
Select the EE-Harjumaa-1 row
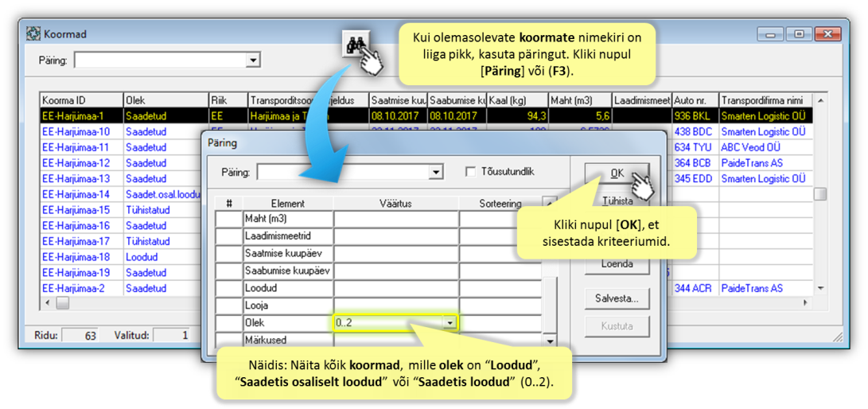point(426,115)
